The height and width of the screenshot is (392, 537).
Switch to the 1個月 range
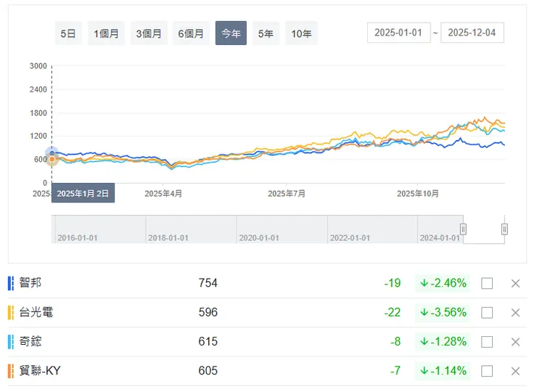(106, 33)
